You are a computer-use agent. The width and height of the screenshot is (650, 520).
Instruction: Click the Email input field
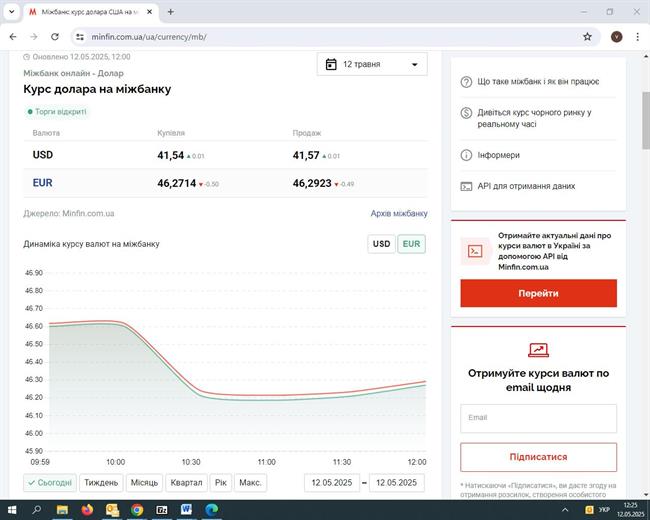coord(538,418)
